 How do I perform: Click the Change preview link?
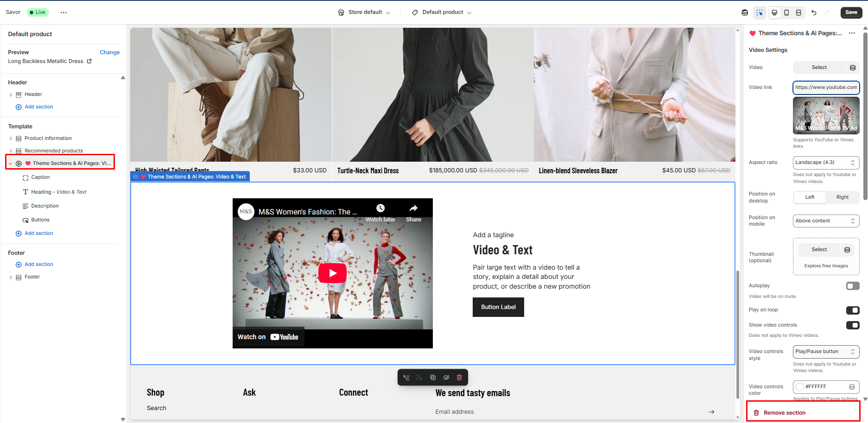click(110, 52)
